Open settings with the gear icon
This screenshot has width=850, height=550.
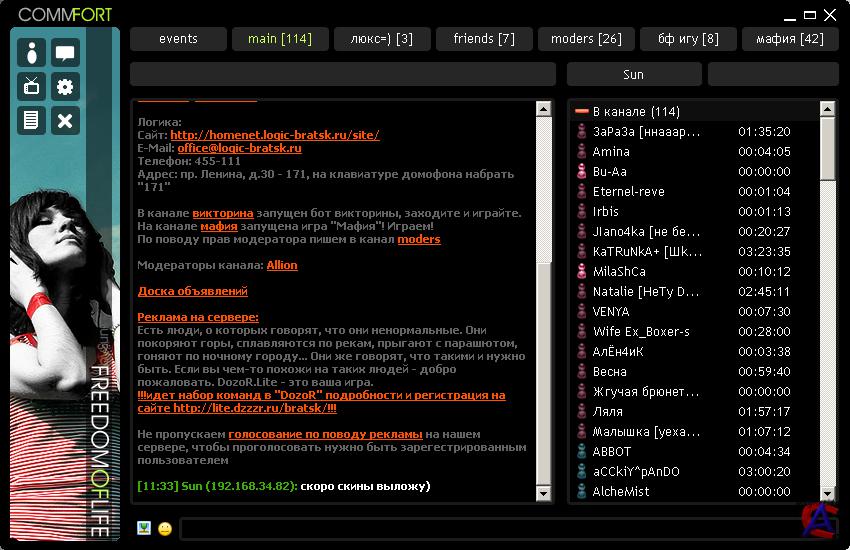click(x=65, y=87)
